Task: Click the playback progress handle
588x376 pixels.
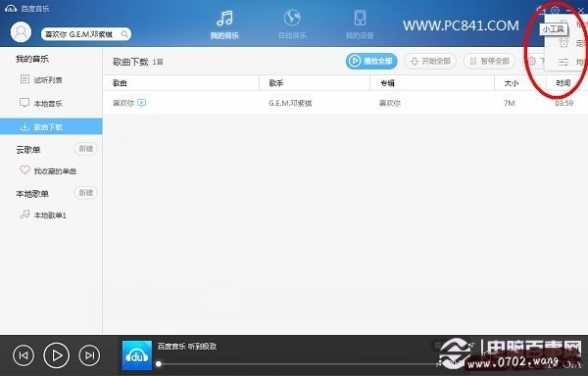Action: tap(159, 363)
